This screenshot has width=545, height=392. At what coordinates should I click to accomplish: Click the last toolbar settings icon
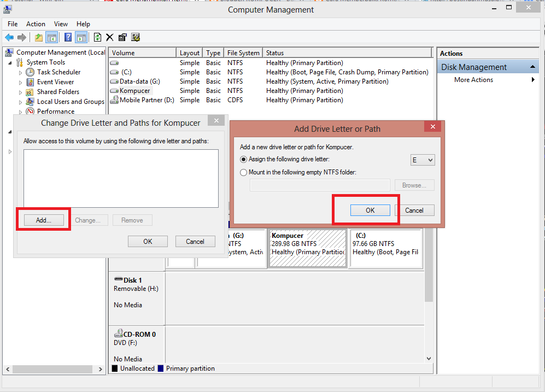tap(136, 38)
